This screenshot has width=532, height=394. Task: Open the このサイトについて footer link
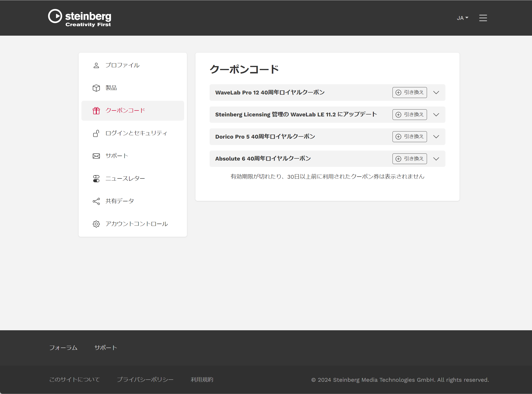(74, 380)
